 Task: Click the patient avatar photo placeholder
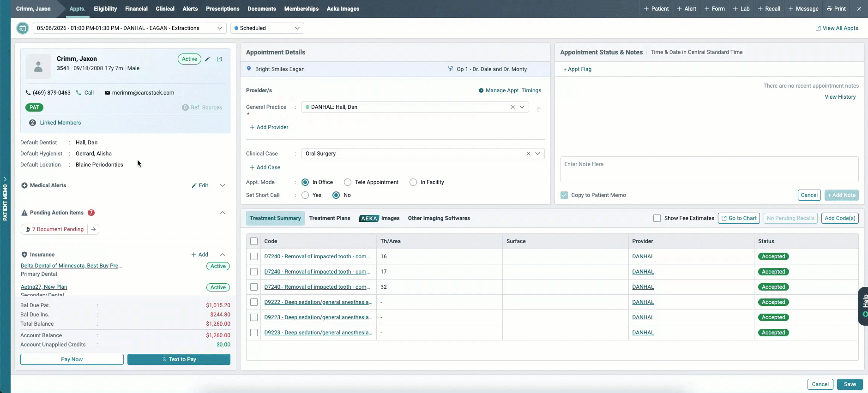(38, 66)
